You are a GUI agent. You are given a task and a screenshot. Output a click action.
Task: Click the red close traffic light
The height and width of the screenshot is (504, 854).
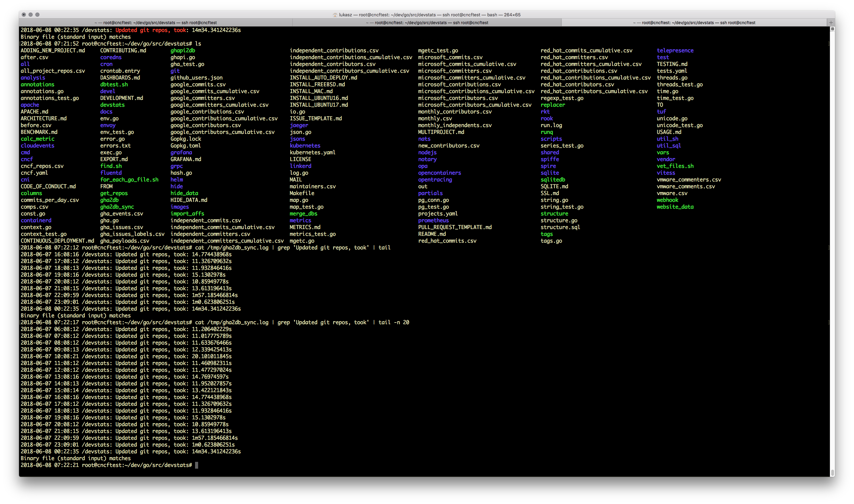24,15
